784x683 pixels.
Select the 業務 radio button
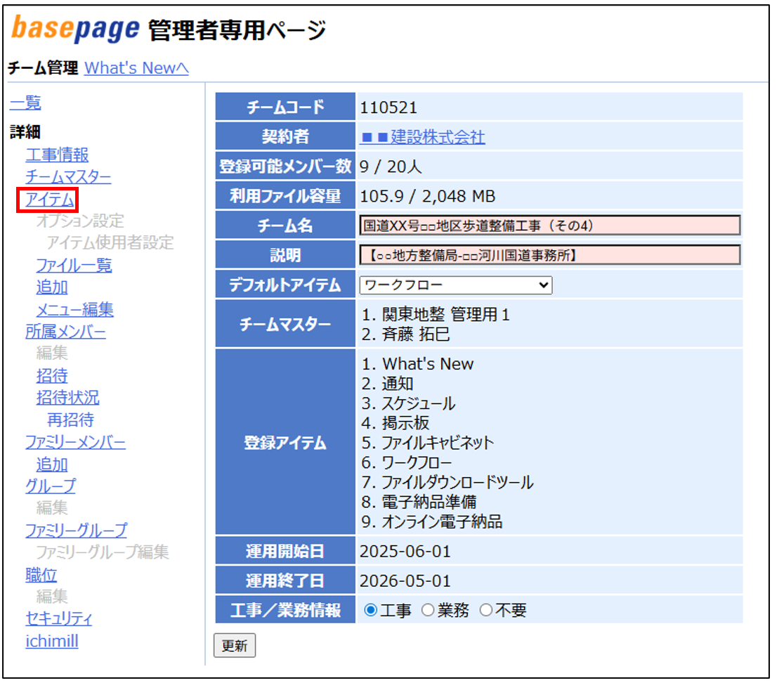[428, 611]
